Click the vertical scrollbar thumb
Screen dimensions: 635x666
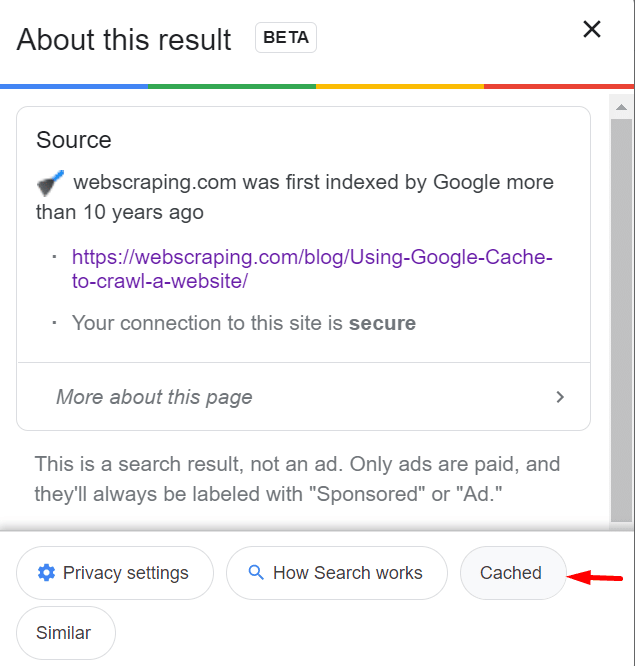coord(621,318)
